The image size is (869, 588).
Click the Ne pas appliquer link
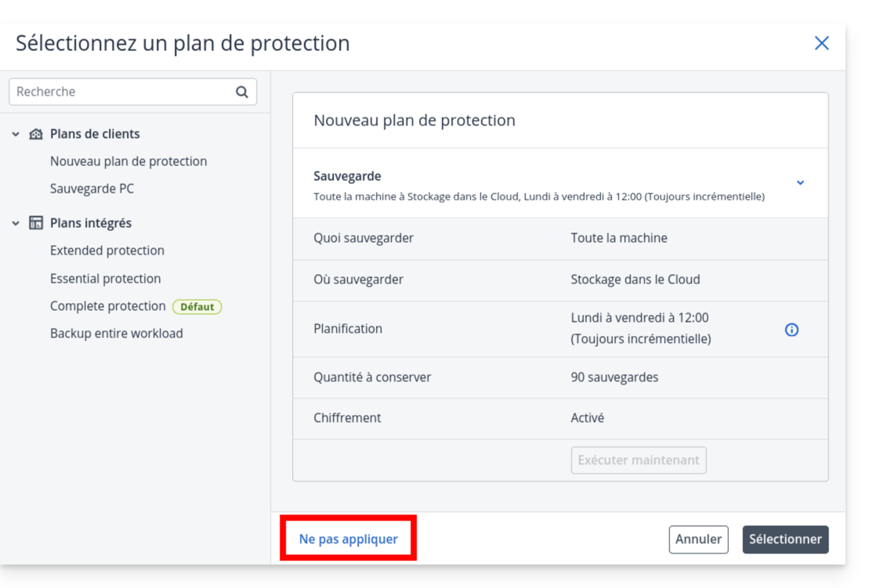tap(349, 539)
